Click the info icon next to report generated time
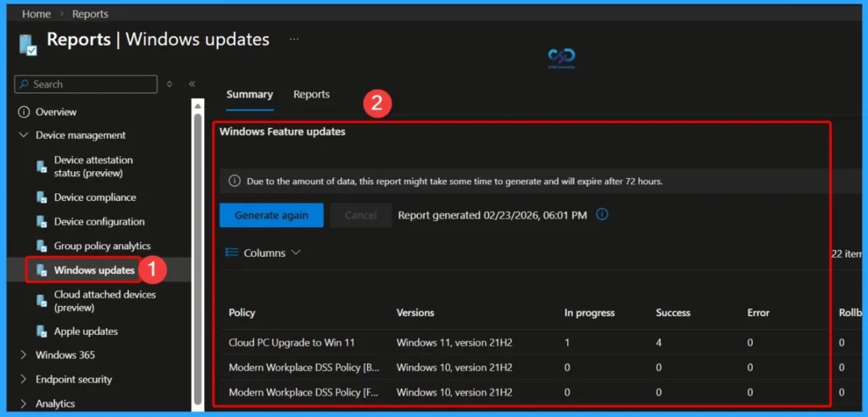Screen dimensions: 868x417 [603, 214]
